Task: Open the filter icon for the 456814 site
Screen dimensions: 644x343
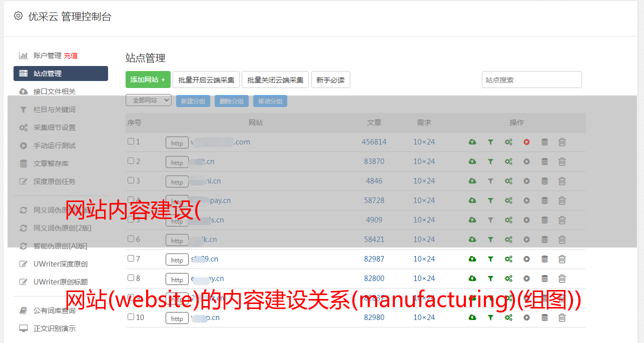Action: click(490, 142)
